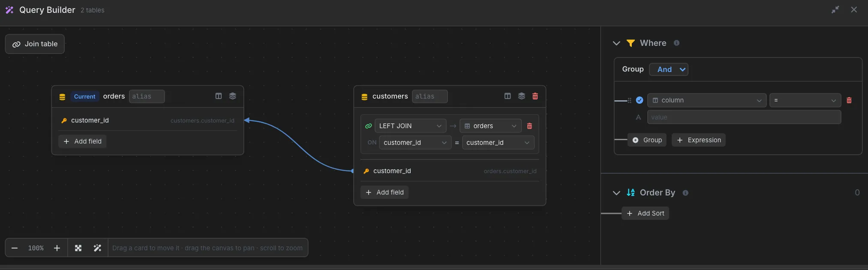The width and height of the screenshot is (868, 270).
Task: Click the layers icon on the orders card
Action: coord(233,96)
